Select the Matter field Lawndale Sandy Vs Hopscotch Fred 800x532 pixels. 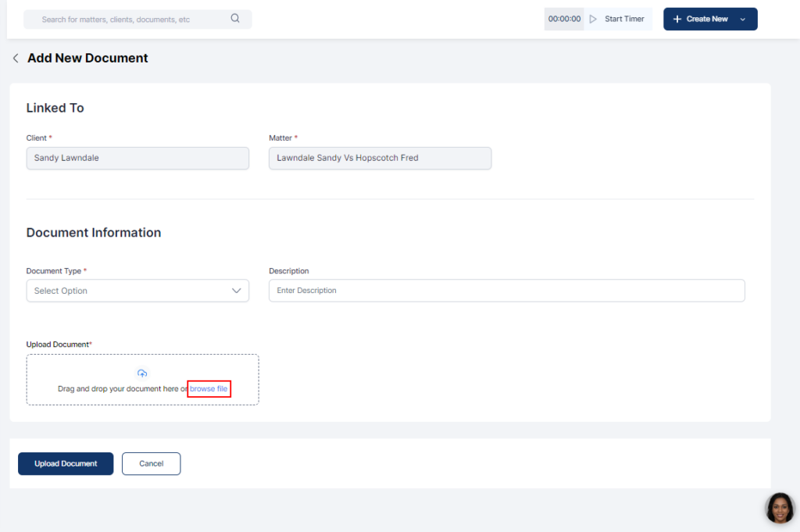[380, 158]
